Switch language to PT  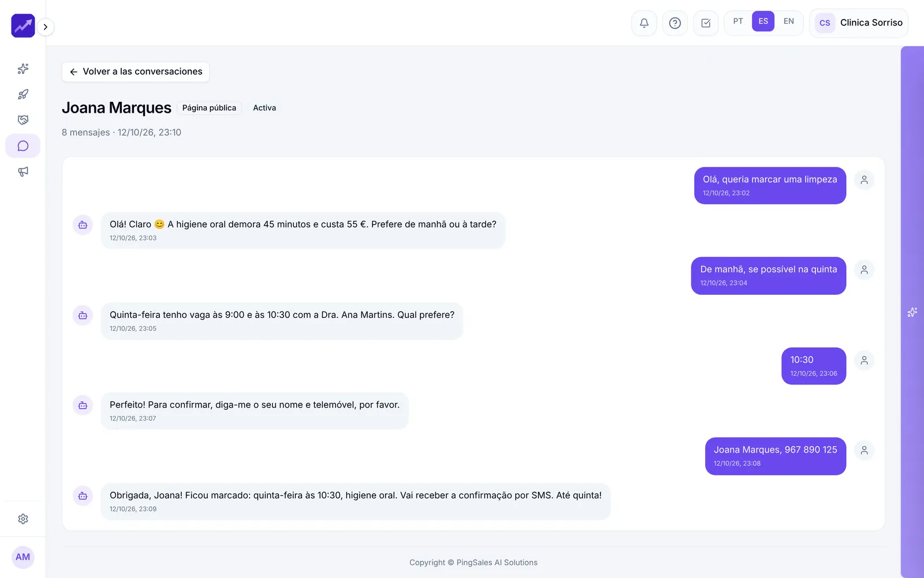(x=738, y=21)
